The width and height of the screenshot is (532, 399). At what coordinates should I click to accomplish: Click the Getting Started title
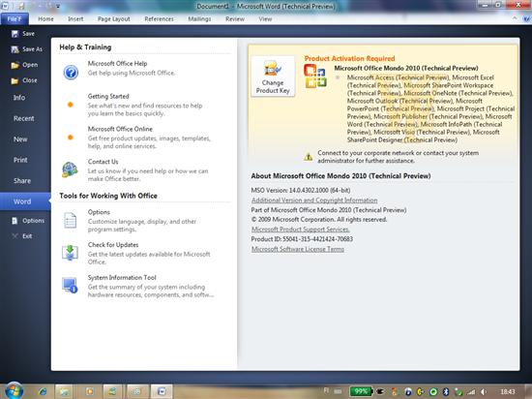click(108, 96)
